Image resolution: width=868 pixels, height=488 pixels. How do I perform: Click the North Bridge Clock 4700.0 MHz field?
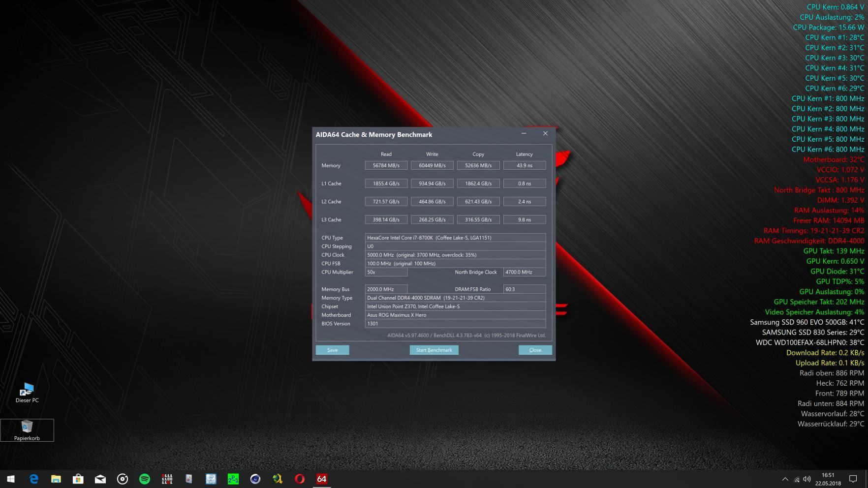tap(525, 272)
